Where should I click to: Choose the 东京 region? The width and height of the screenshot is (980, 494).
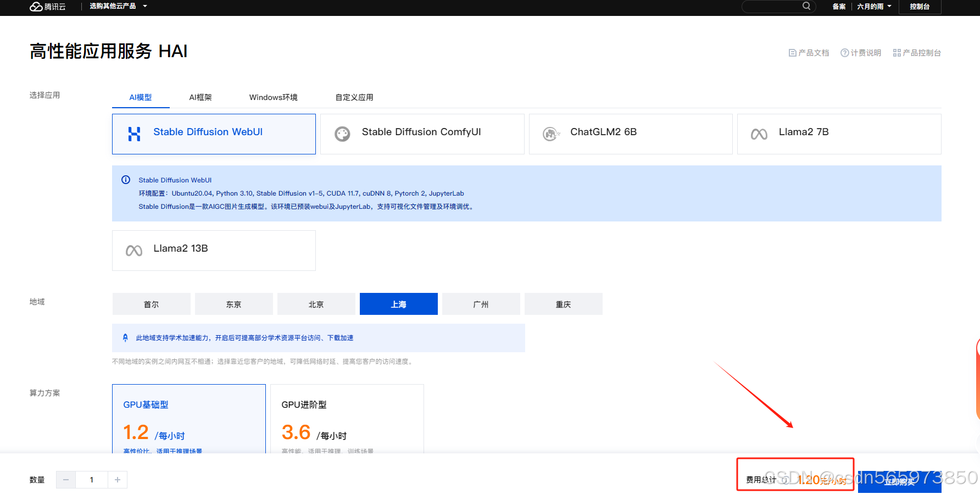tap(234, 304)
